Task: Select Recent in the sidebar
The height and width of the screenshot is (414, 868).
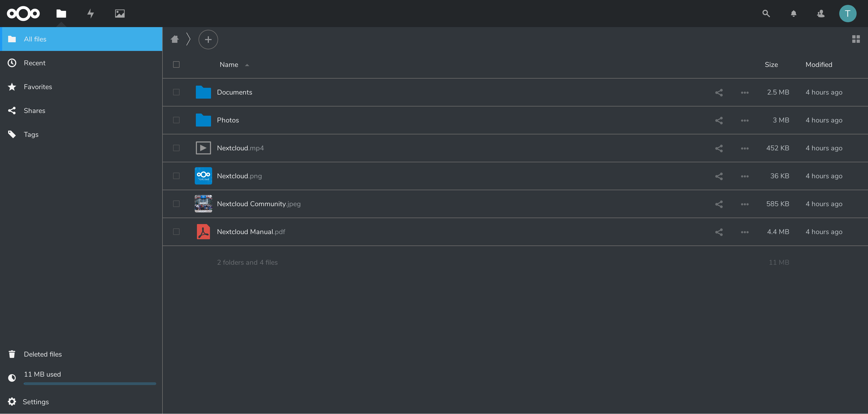Action: (34, 63)
